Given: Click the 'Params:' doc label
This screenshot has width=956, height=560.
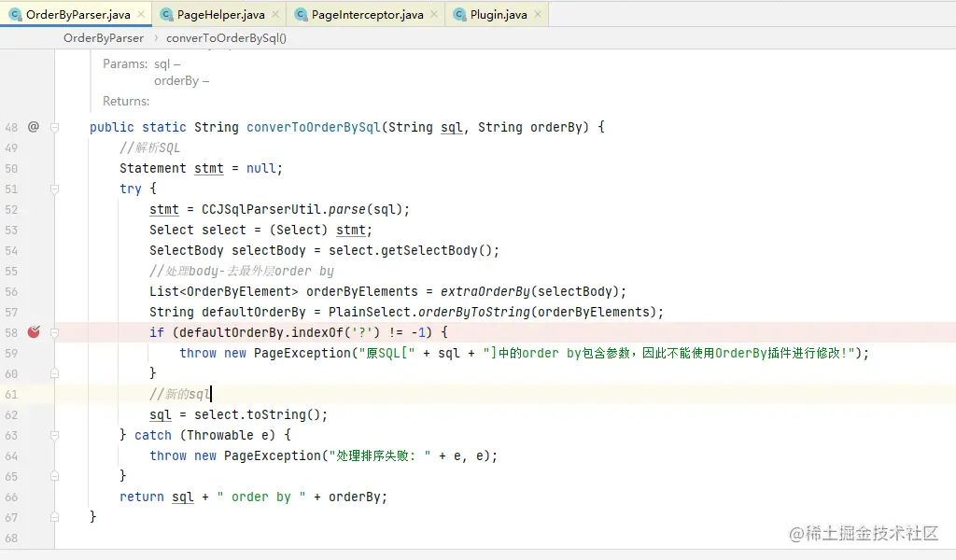Looking at the screenshot, I should 125,64.
